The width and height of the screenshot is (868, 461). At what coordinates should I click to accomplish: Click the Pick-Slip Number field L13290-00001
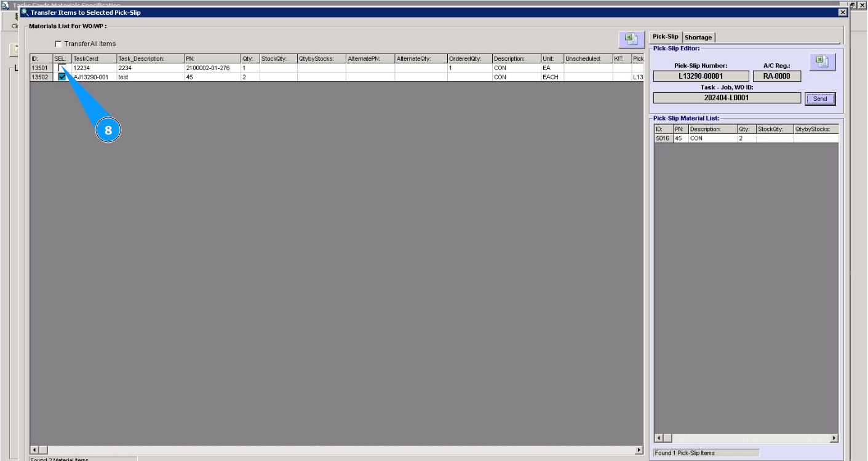click(x=701, y=76)
